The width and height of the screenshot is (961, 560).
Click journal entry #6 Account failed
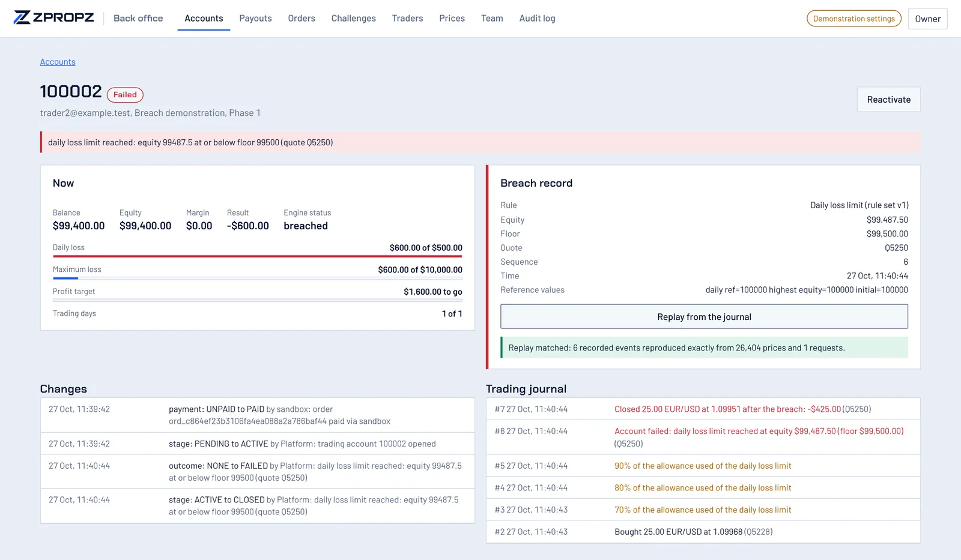point(703,438)
